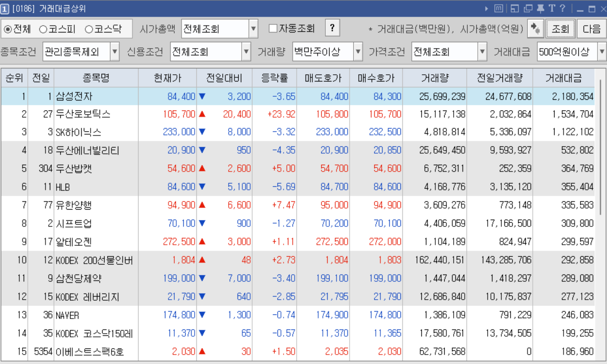The image size is (607, 364).
Task: Select the 두산밥캣 stock name
Action: pos(74,168)
